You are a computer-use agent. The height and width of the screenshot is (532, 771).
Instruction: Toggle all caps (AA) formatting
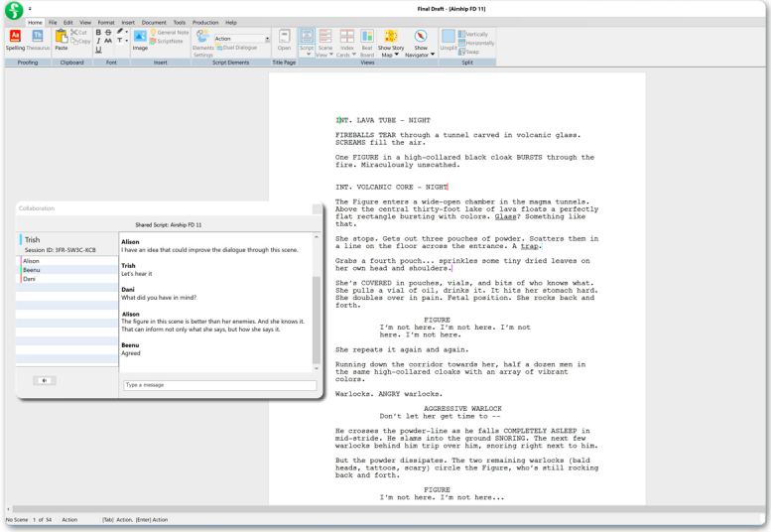tap(108, 41)
